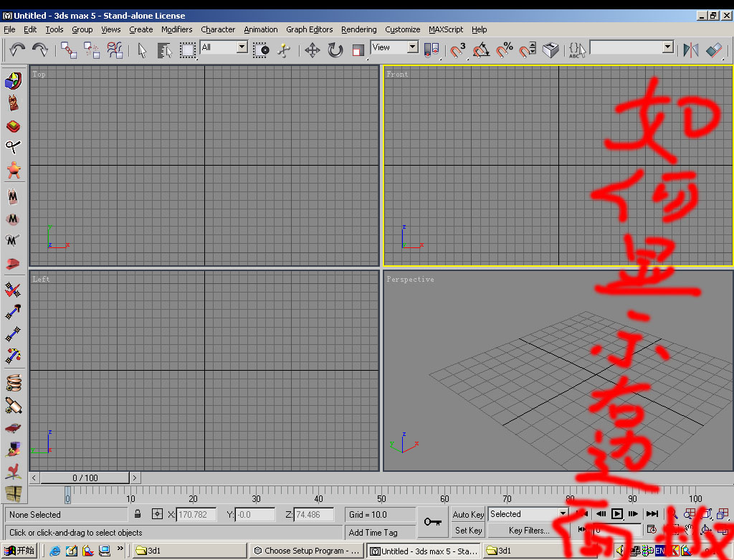Screen dimensions: 734x560
Task: Click the Undo arrow in the toolbar
Action: (17, 49)
